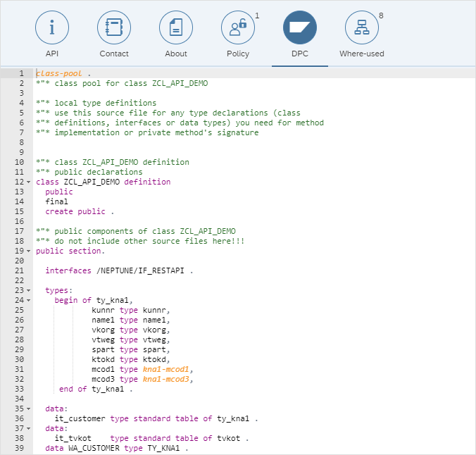Click line number 21 in the gutter
This screenshot has width=476, height=455.
(x=19, y=270)
